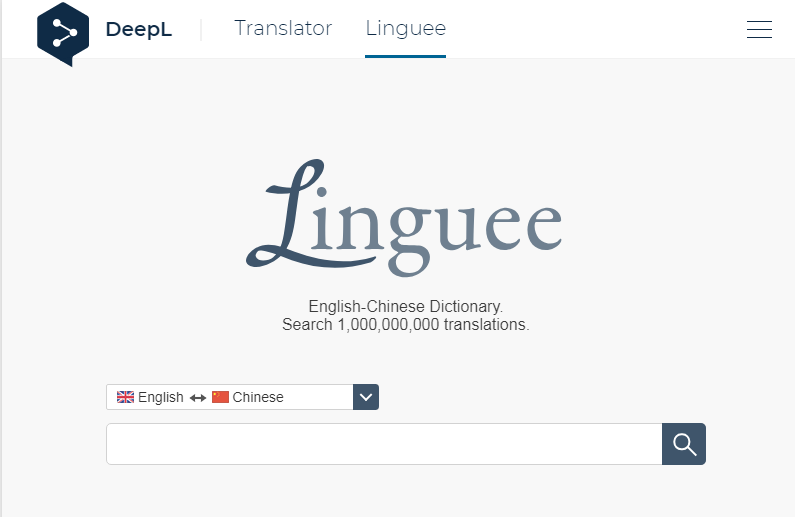Click the DeepL brand name link
The height and width of the screenshot is (517, 795).
tap(139, 29)
